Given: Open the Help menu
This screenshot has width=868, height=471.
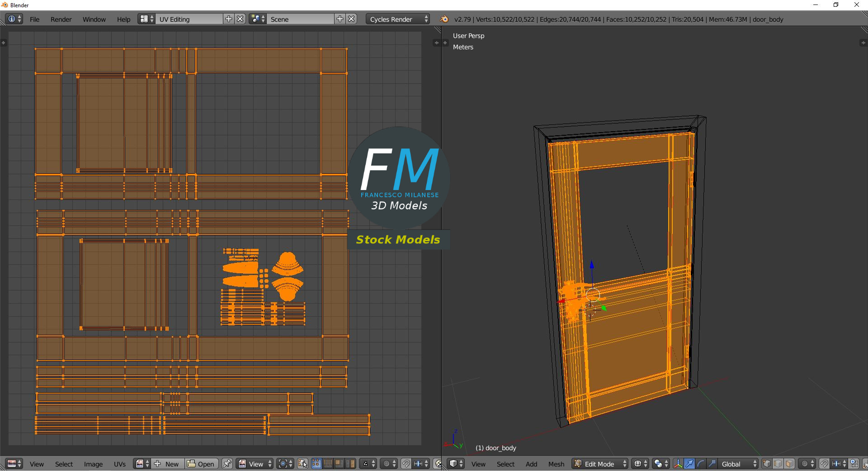Looking at the screenshot, I should [123, 19].
